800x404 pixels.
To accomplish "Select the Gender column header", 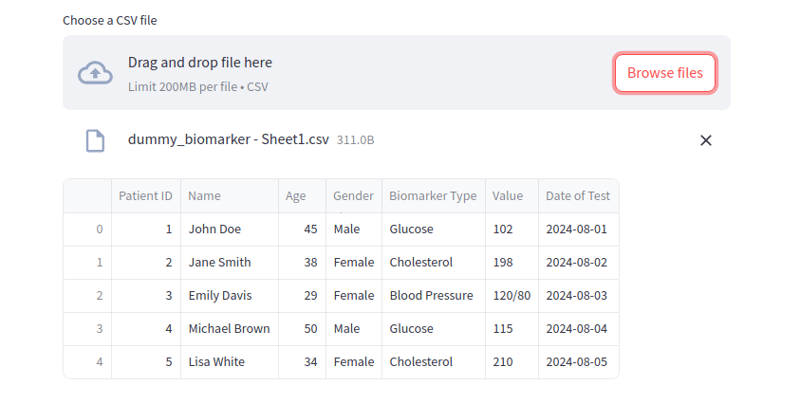I will tap(353, 196).
